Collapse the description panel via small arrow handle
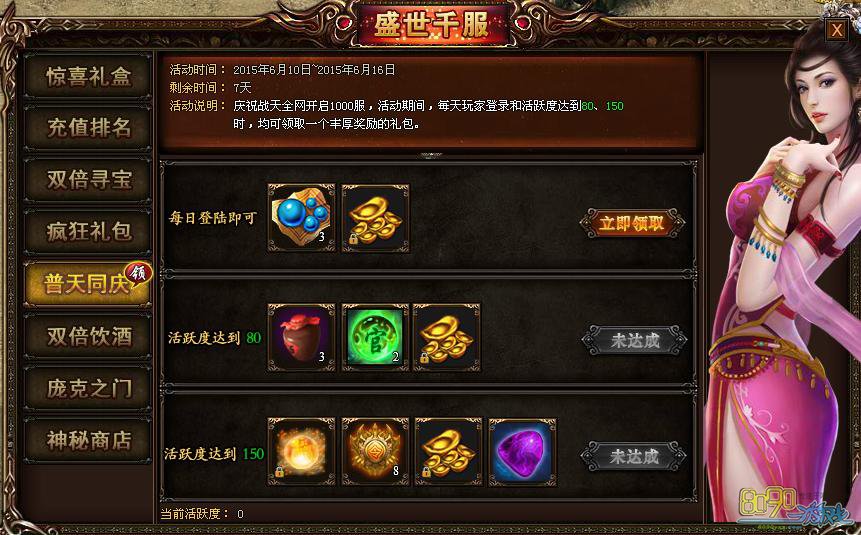 tap(431, 155)
